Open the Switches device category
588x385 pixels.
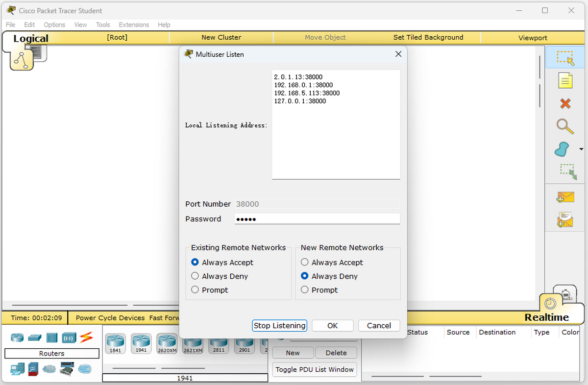[35, 337]
